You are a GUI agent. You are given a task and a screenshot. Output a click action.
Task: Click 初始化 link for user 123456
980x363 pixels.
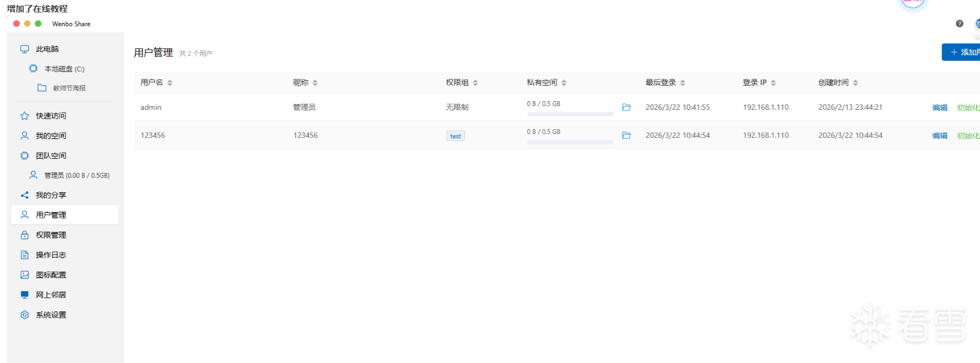coord(968,136)
